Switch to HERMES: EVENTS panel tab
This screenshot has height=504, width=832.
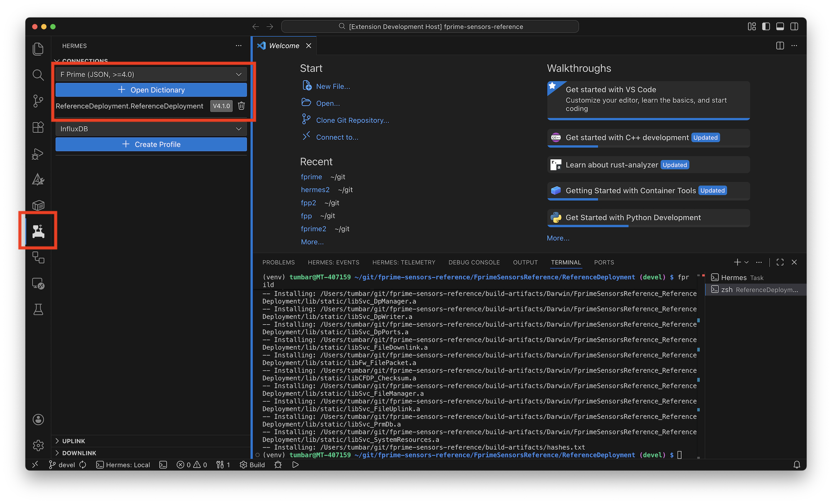[333, 262]
